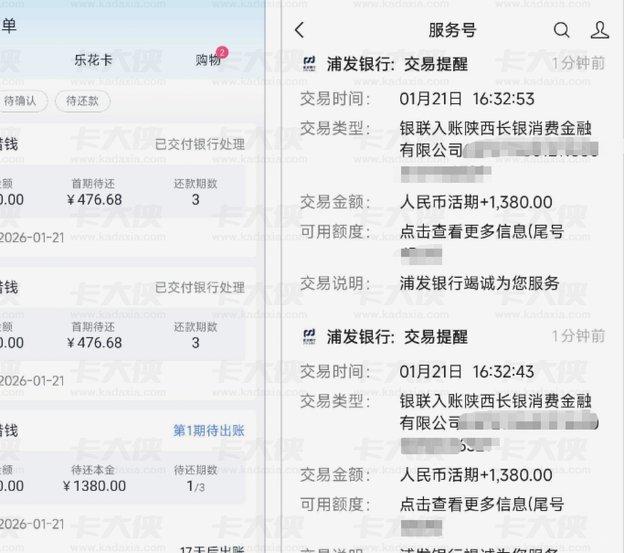This screenshot has width=624, height=553.
Task: Select the first order's 还款期数 3 value
Action: tap(195, 200)
